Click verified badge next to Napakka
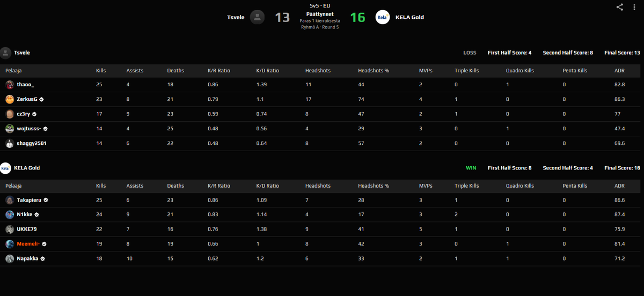The height and width of the screenshot is (296, 644). (x=42, y=258)
